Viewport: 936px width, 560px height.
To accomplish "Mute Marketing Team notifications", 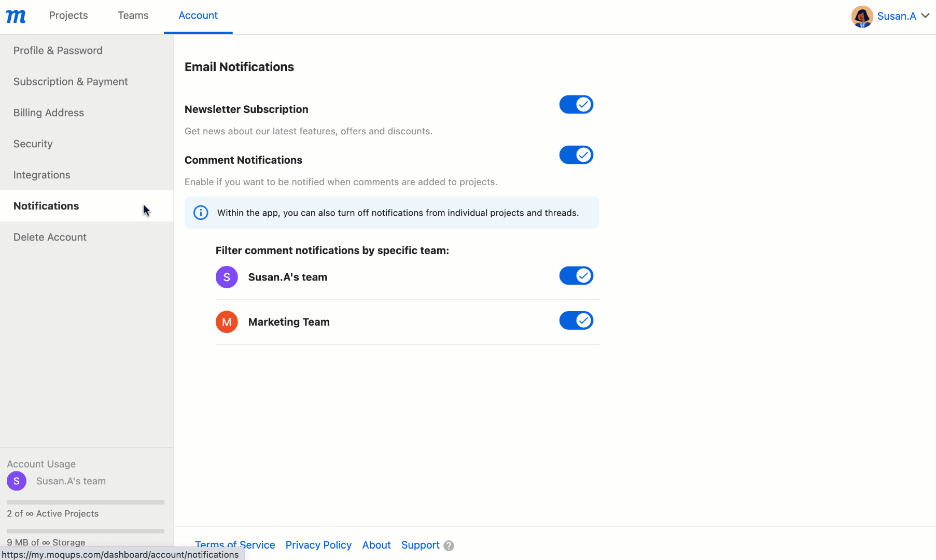I will [x=576, y=320].
